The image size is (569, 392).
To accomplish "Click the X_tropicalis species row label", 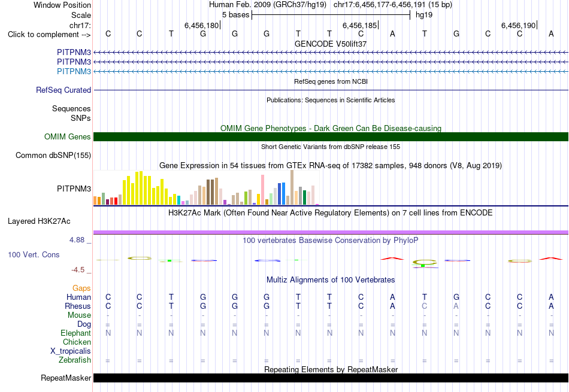I will coord(71,351).
